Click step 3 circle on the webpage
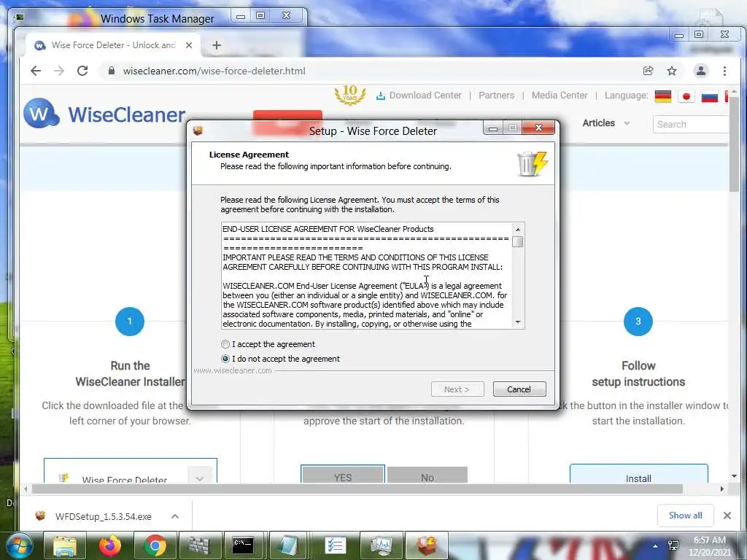The image size is (747, 560). pos(638,322)
